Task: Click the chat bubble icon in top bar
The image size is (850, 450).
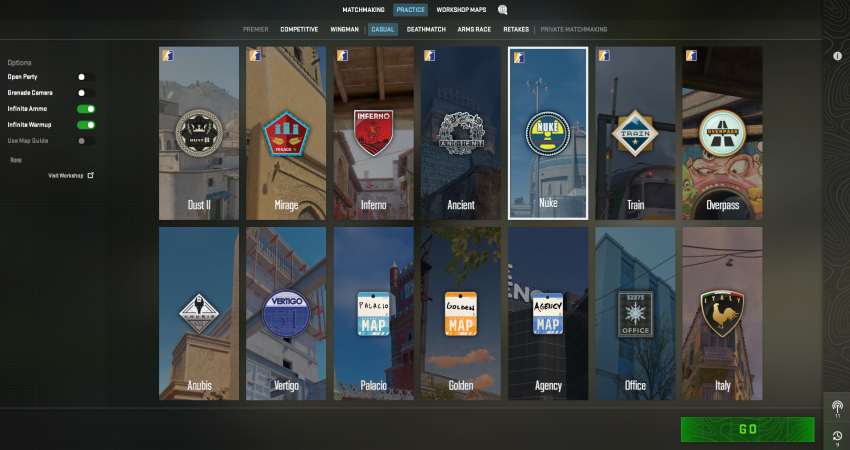Action: pos(503,10)
